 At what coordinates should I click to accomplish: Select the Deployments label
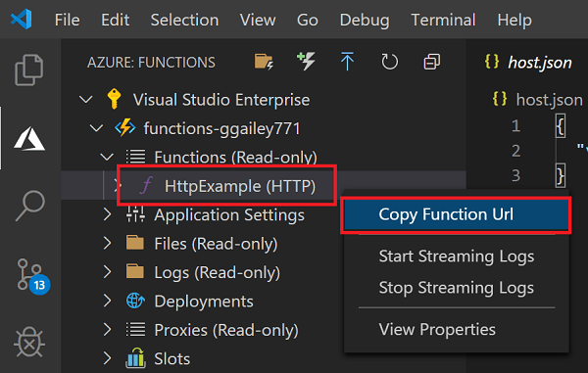pyautogui.click(x=204, y=302)
